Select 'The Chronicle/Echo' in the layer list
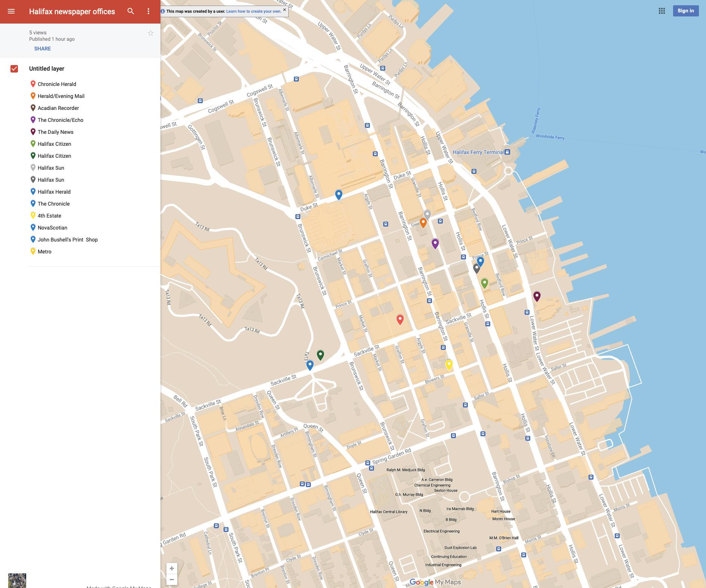 point(61,120)
